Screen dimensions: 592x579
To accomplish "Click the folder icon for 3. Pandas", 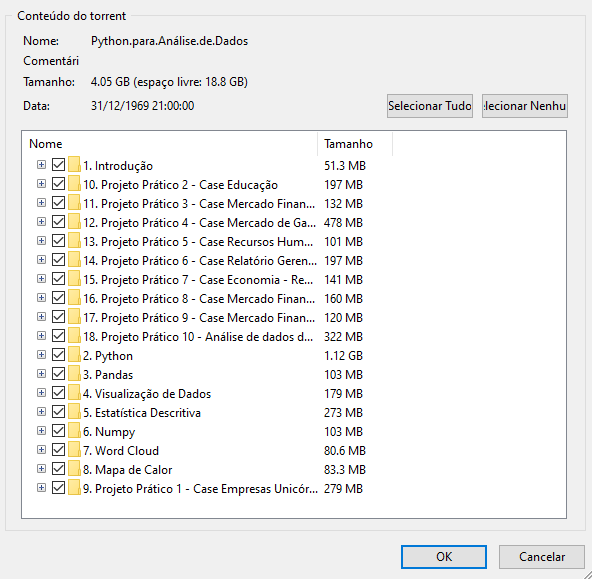I will pos(74,374).
